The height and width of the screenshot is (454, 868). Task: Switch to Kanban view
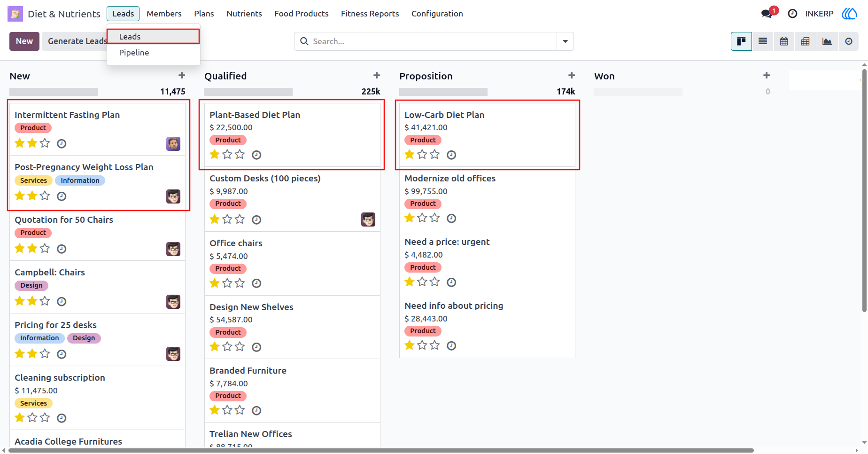[x=741, y=41]
